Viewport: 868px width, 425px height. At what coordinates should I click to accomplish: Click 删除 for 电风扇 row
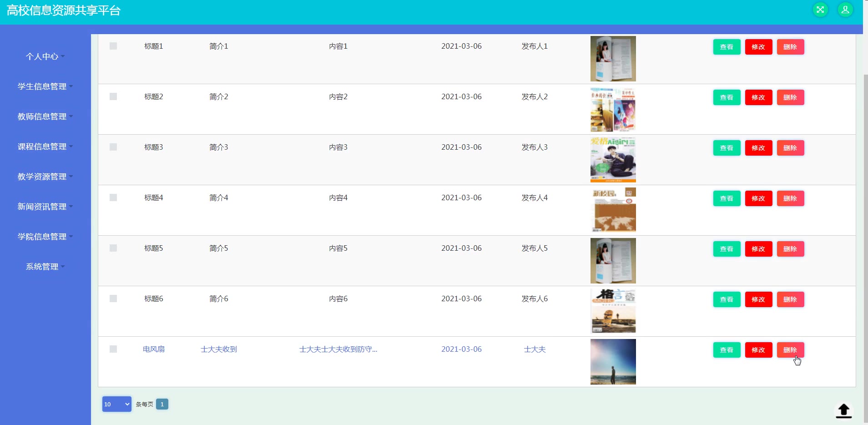790,350
